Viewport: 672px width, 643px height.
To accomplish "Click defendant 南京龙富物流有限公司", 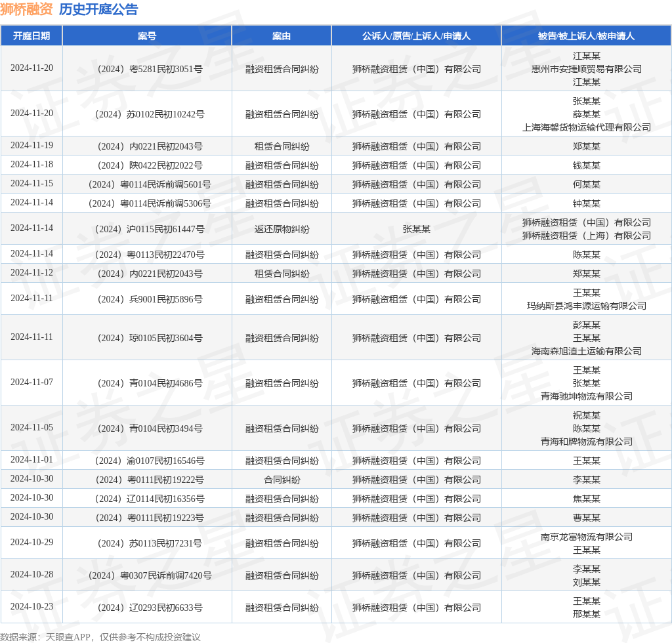I will click(x=586, y=537).
